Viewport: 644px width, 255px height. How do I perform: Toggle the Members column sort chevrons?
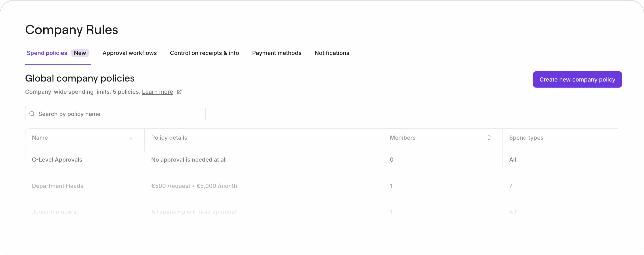pyautogui.click(x=489, y=138)
